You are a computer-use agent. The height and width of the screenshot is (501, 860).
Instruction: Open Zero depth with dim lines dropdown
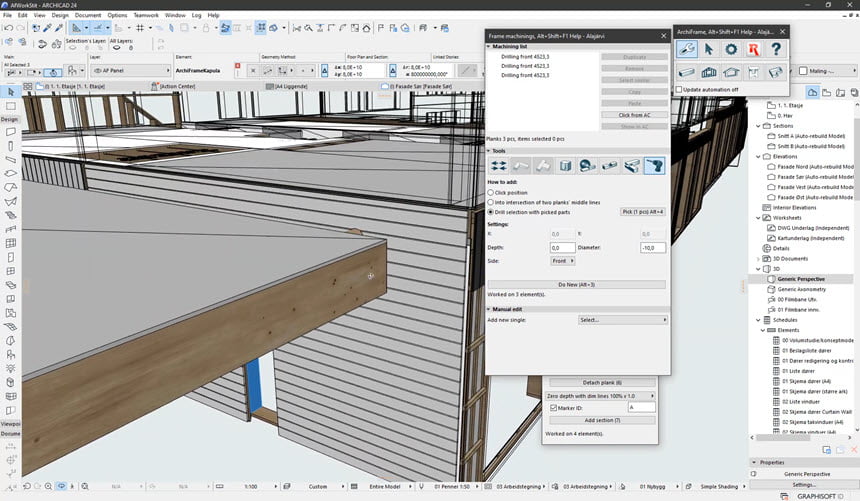tap(600, 396)
